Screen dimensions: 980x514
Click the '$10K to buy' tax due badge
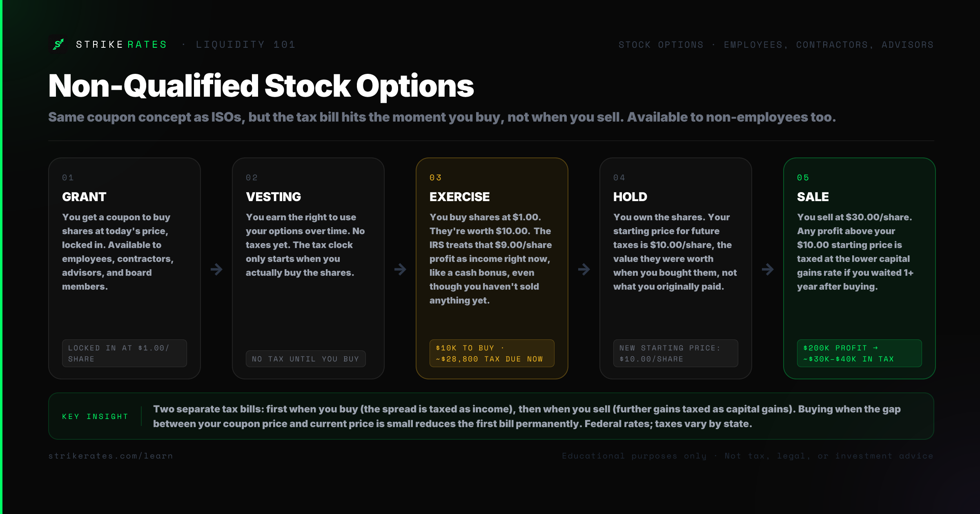click(492, 353)
